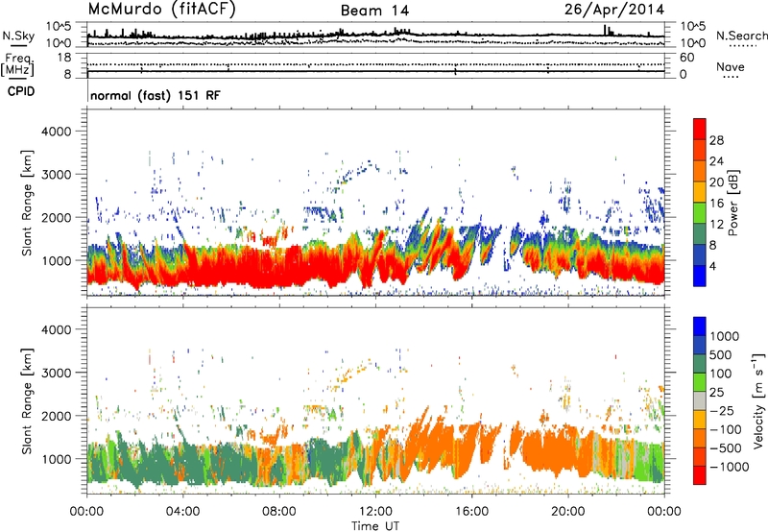Click the 'N.Search' legend label

point(742,36)
